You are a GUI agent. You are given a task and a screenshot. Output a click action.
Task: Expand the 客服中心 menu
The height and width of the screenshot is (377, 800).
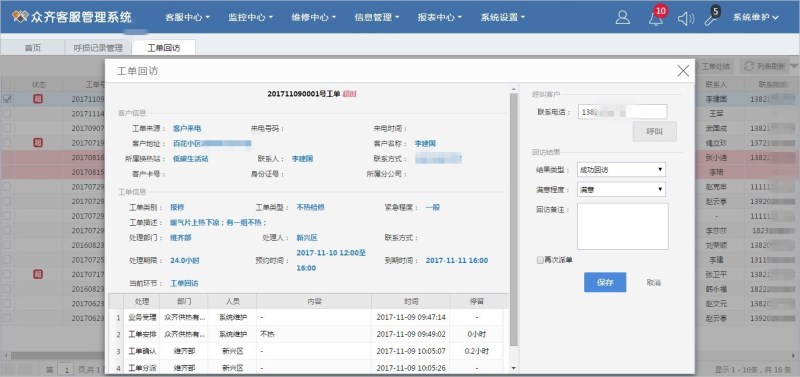click(187, 17)
